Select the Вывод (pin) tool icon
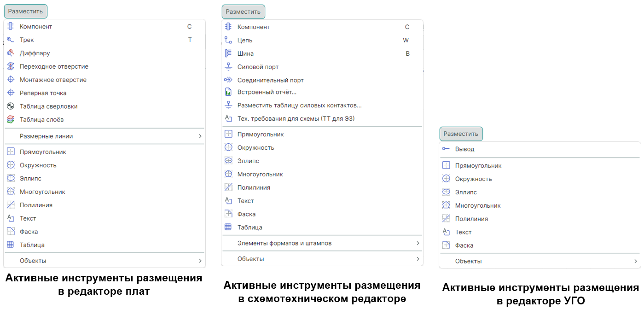This screenshot has height=309, width=644. [446, 149]
